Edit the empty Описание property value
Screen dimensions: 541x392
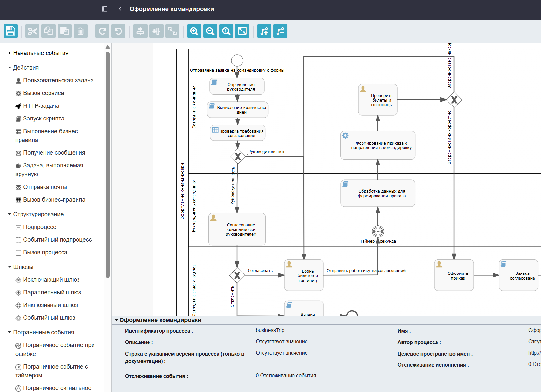pyautogui.click(x=282, y=342)
